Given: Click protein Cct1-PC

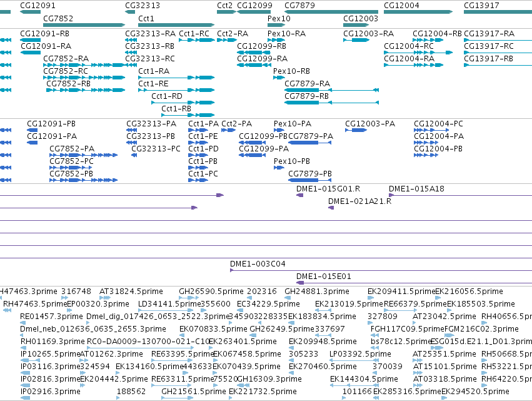Looking at the screenshot, I should click(198, 180).
